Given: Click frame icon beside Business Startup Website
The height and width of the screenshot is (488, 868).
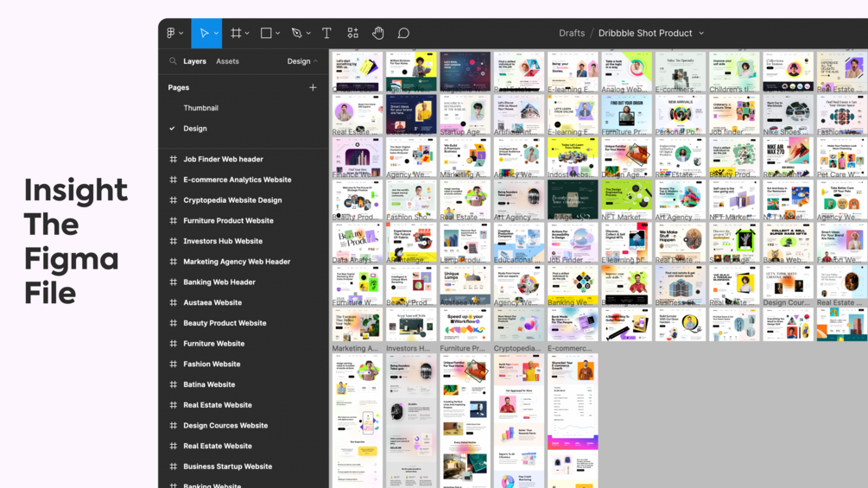Looking at the screenshot, I should (x=174, y=466).
